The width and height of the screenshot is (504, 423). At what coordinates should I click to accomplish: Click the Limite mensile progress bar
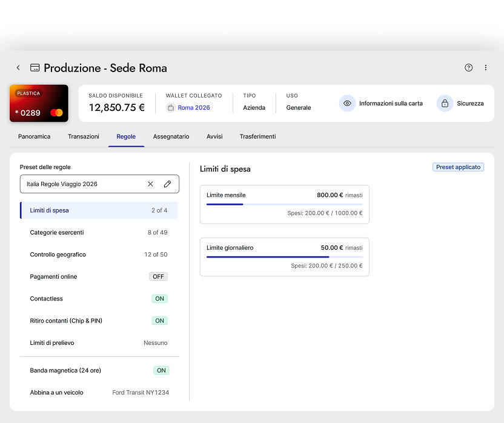click(284, 204)
